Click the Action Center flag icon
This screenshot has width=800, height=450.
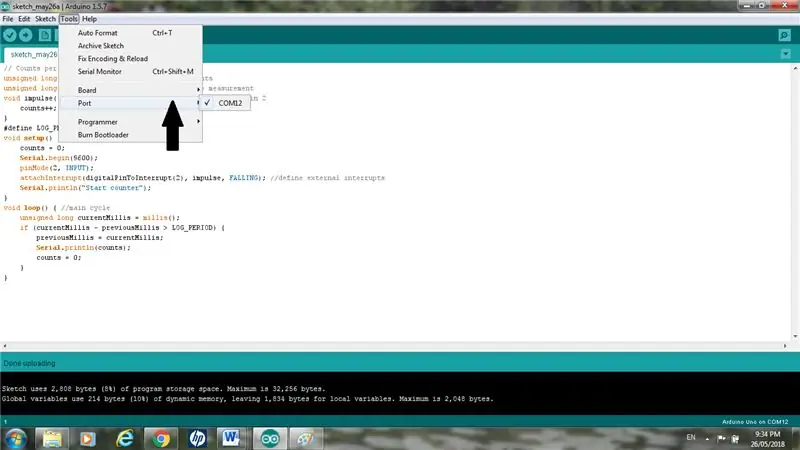721,438
